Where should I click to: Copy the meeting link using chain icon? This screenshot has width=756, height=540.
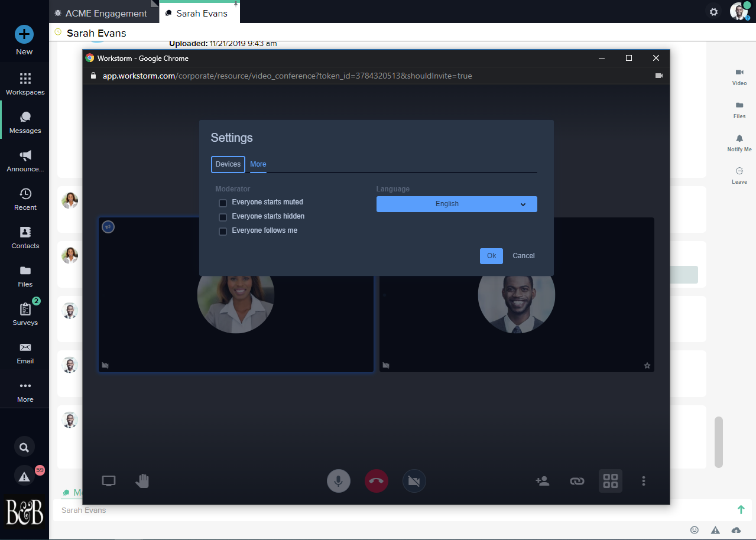(577, 481)
